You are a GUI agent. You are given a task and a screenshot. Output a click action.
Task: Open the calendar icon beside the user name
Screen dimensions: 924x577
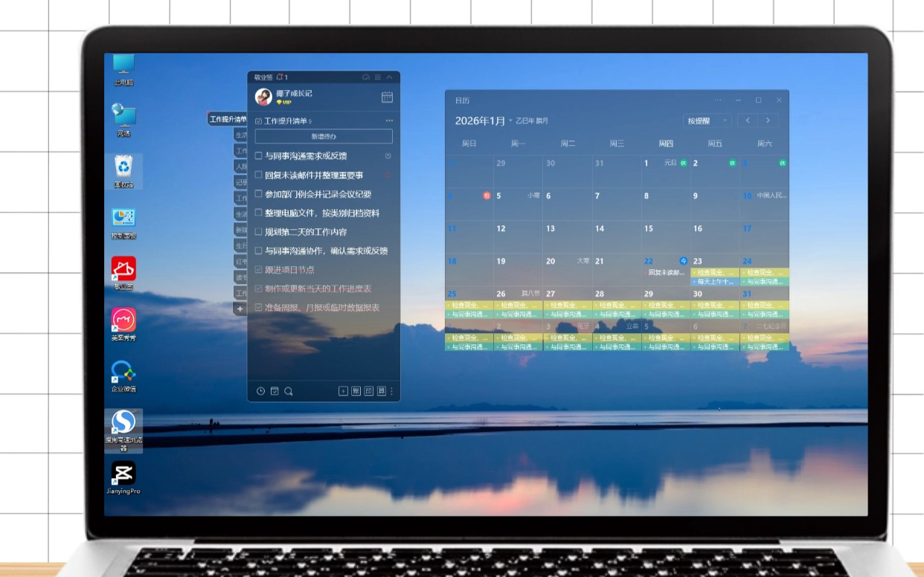387,97
